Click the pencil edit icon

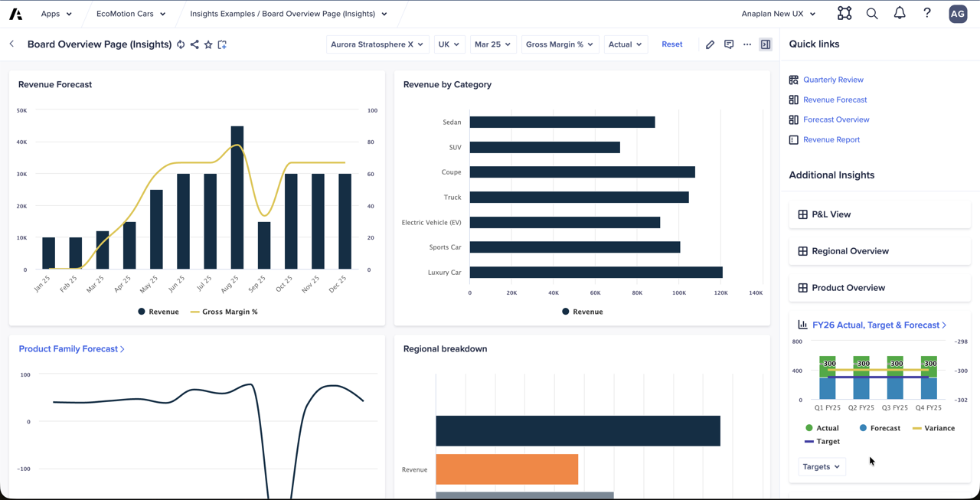click(x=710, y=44)
